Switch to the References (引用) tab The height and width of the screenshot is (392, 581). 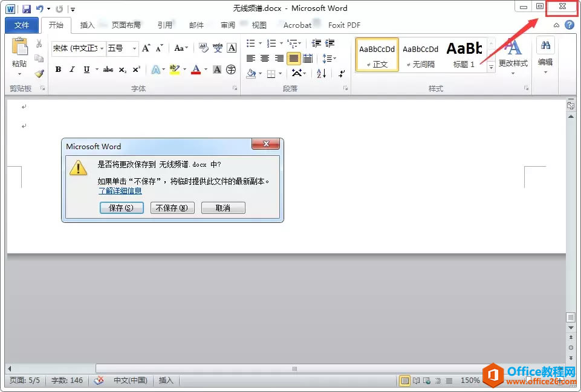pos(164,25)
